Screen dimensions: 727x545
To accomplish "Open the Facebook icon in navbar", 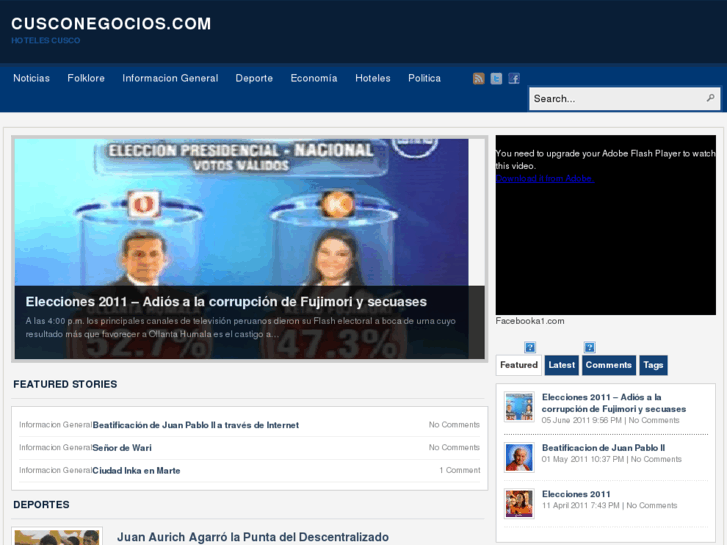I will pyautogui.click(x=514, y=78).
